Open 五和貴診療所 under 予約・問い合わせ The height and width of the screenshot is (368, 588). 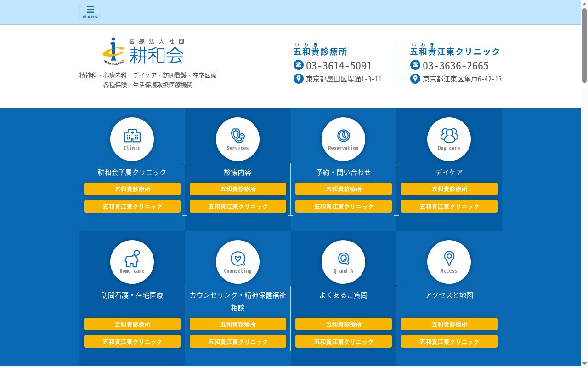click(344, 189)
